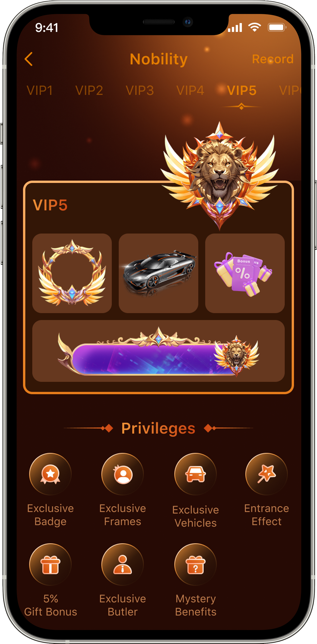The height and width of the screenshot is (644, 317).
Task: Open the 5% Gift Bonus icon
Action: [x=50, y=565]
